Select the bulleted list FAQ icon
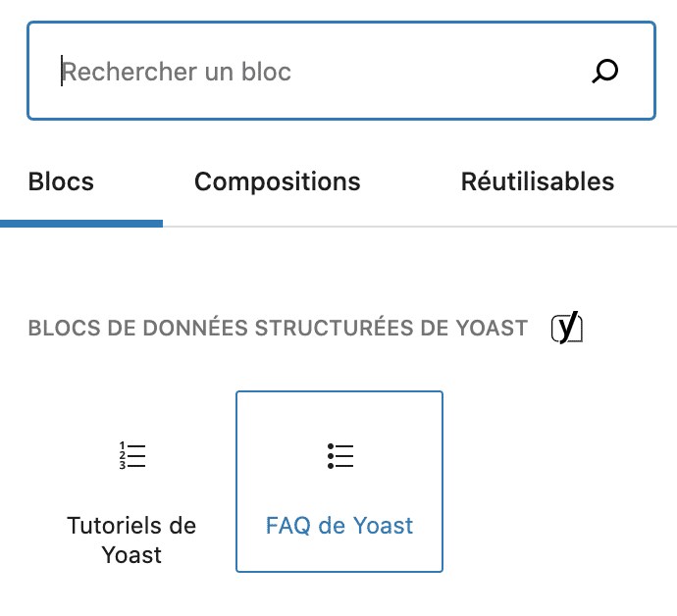677x616 pixels. click(339, 455)
